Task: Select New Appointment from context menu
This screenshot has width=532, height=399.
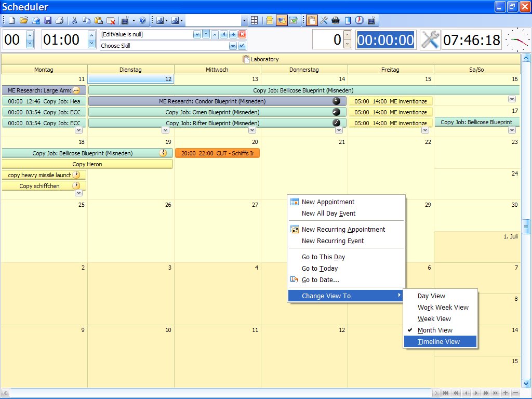Action: [346, 202]
